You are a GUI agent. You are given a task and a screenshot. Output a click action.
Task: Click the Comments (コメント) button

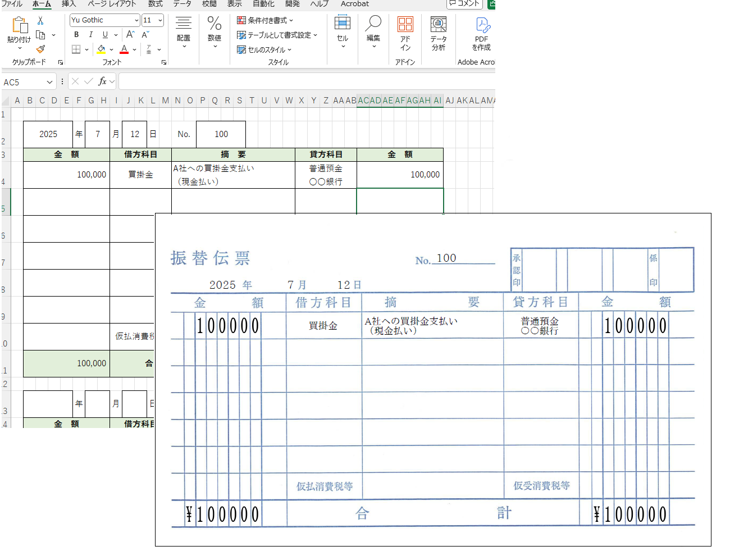[x=464, y=4]
